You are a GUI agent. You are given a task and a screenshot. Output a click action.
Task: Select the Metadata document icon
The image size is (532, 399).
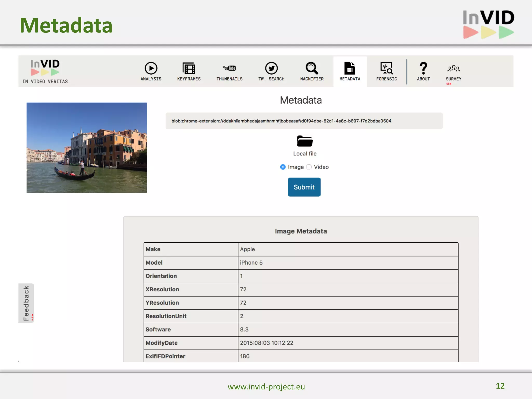[x=350, y=68]
